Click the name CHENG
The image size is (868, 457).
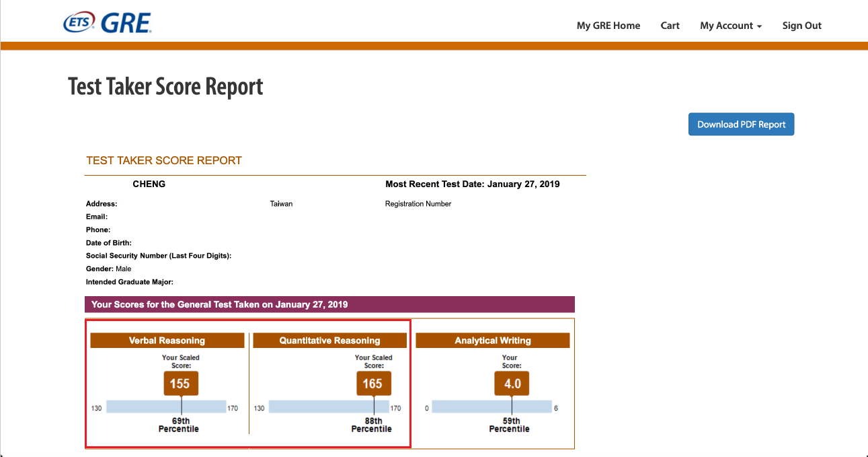(x=149, y=184)
